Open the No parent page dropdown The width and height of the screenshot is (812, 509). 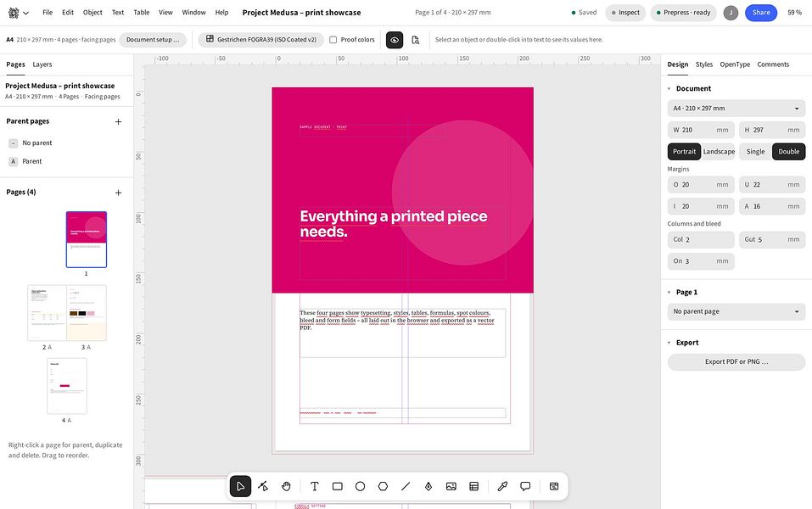(x=736, y=311)
